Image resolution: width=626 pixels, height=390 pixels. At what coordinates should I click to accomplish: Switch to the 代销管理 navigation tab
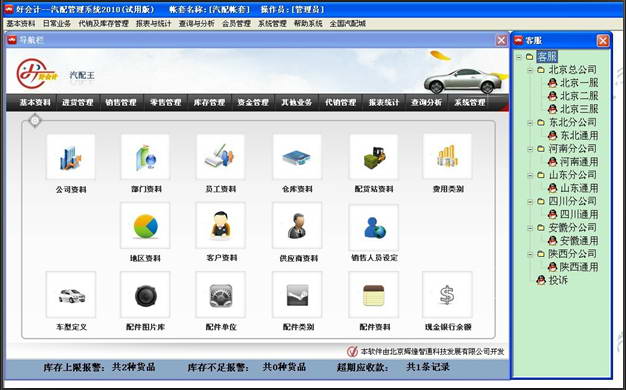click(340, 103)
